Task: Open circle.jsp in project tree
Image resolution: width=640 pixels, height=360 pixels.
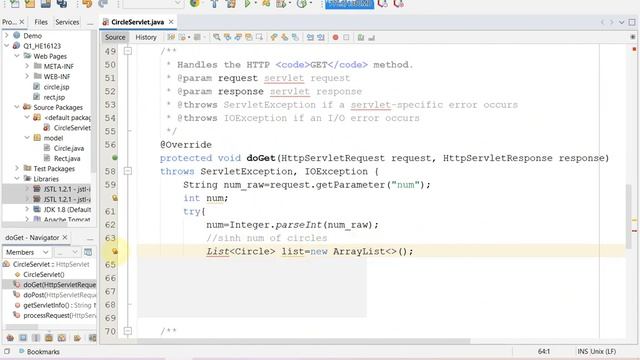Action: point(56,87)
